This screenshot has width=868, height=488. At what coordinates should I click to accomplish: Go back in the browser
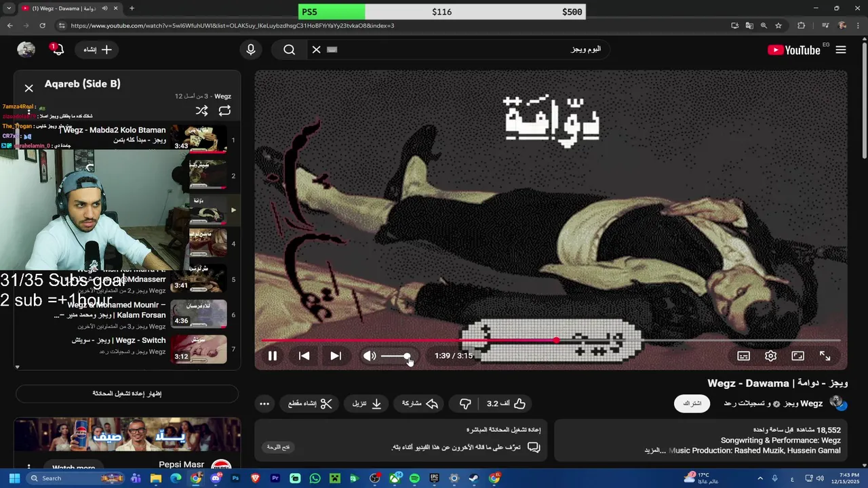(9, 26)
